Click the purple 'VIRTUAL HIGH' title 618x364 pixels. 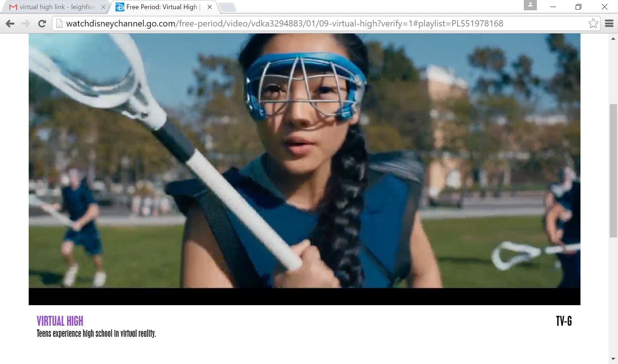[60, 321]
